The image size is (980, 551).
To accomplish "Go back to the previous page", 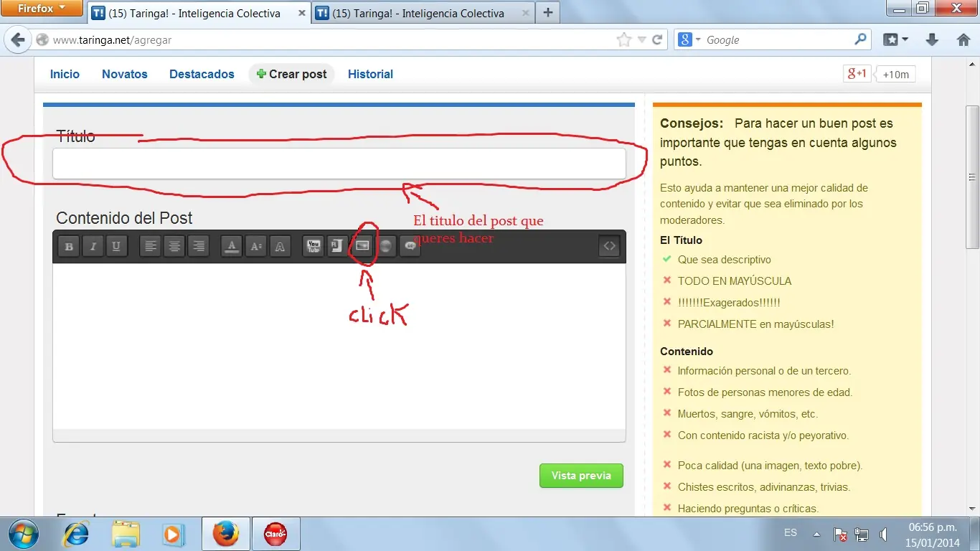I will coord(18,40).
